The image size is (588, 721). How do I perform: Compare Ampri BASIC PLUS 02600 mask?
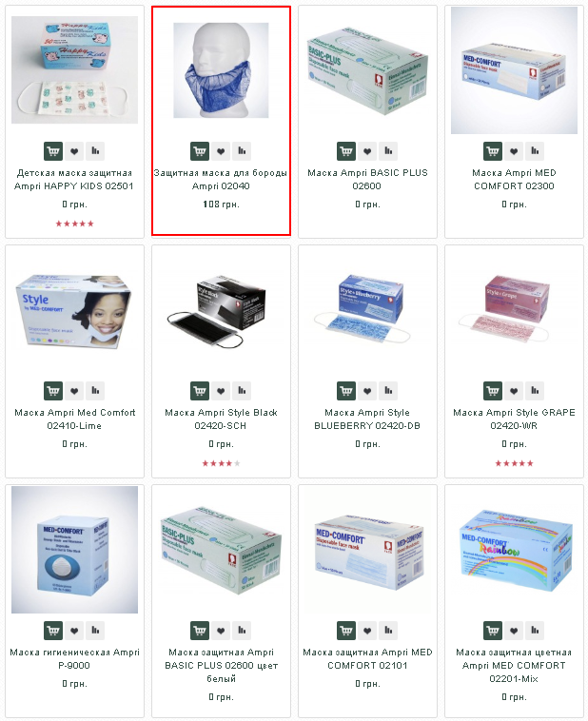(x=388, y=151)
